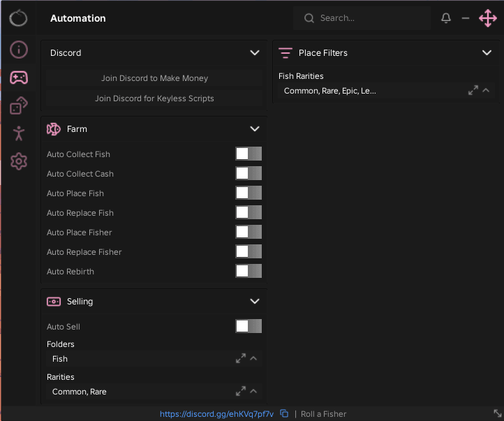This screenshot has height=421, width=504.
Task: Toggle Auto Collect Cash
Action: (249, 173)
